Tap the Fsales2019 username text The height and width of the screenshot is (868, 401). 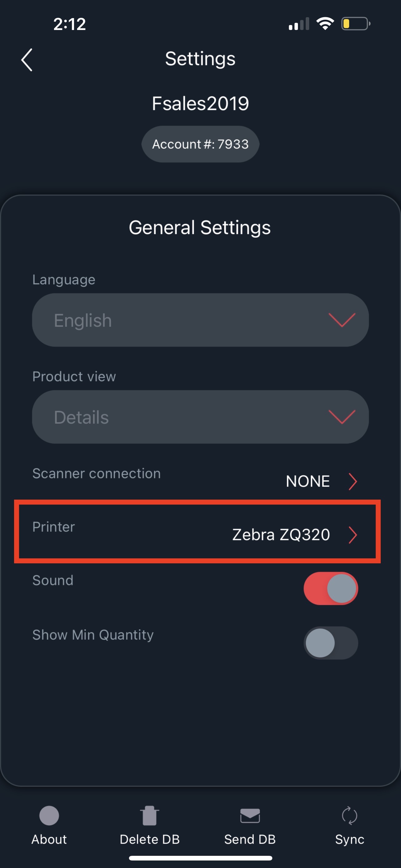pos(200,103)
